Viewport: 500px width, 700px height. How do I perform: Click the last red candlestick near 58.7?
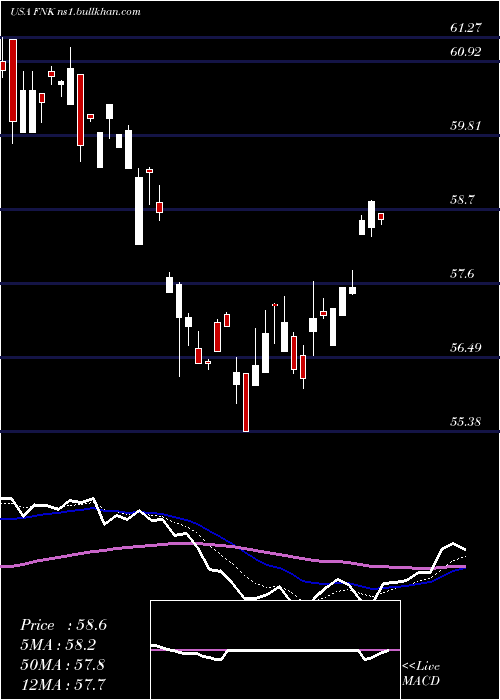pyautogui.click(x=381, y=217)
